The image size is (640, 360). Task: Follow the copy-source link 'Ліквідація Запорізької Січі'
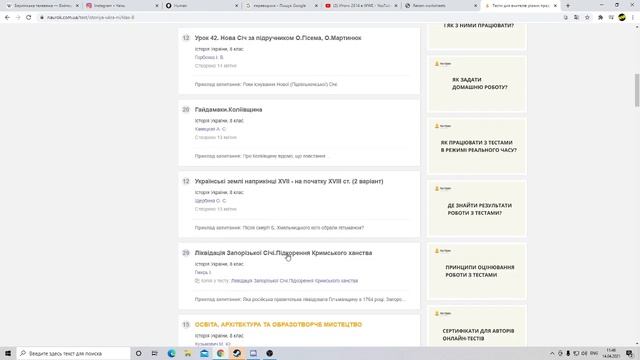tap(294, 281)
